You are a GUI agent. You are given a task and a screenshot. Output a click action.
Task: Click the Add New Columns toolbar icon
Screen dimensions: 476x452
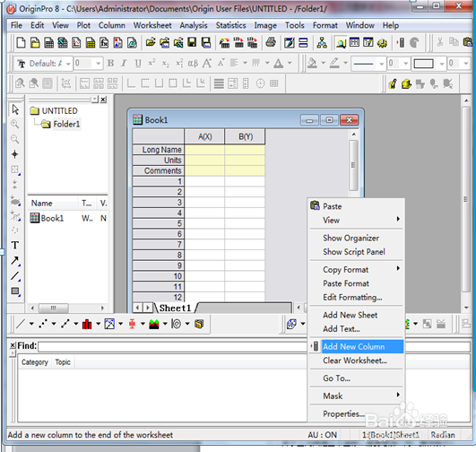coord(402,43)
